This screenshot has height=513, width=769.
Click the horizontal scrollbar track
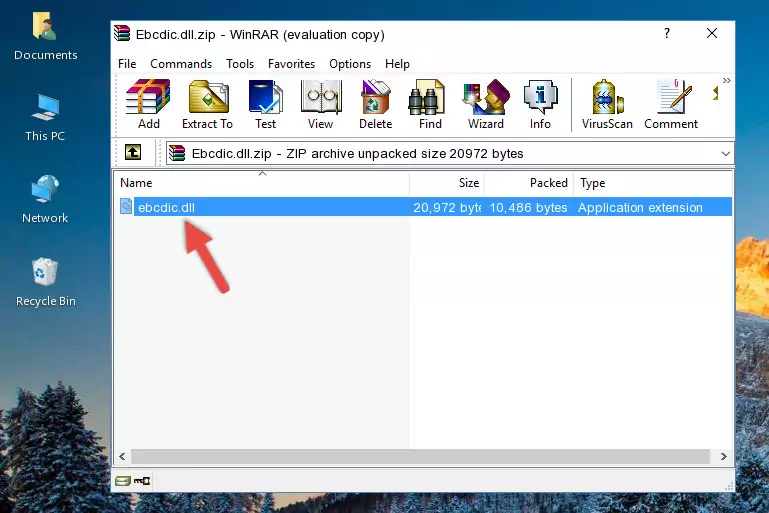[x=420, y=457]
